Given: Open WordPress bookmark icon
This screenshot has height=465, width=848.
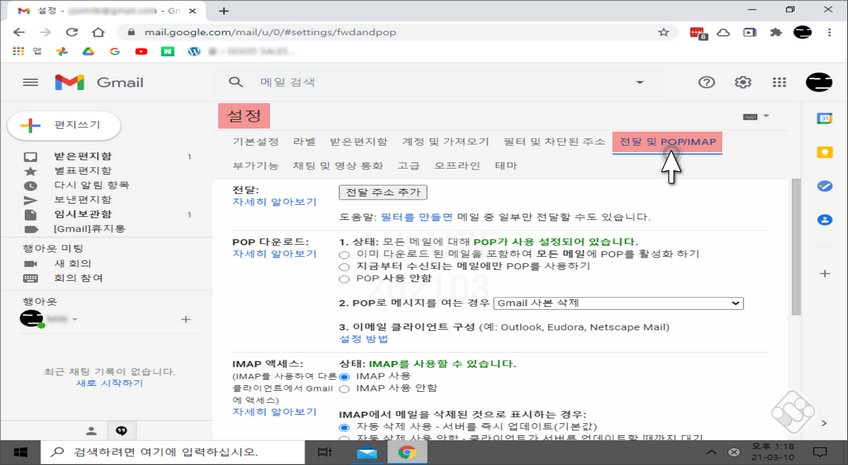Looking at the screenshot, I should (x=194, y=51).
